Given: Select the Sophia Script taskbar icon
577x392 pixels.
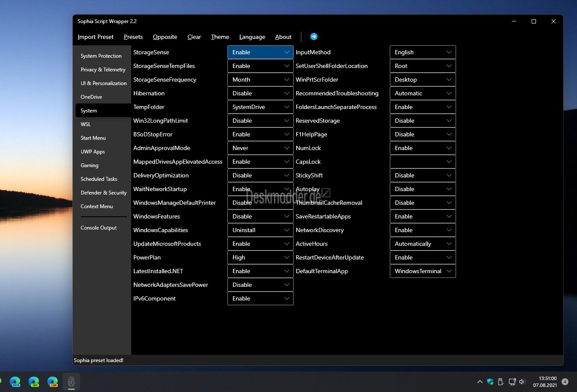Looking at the screenshot, I should 71,382.
